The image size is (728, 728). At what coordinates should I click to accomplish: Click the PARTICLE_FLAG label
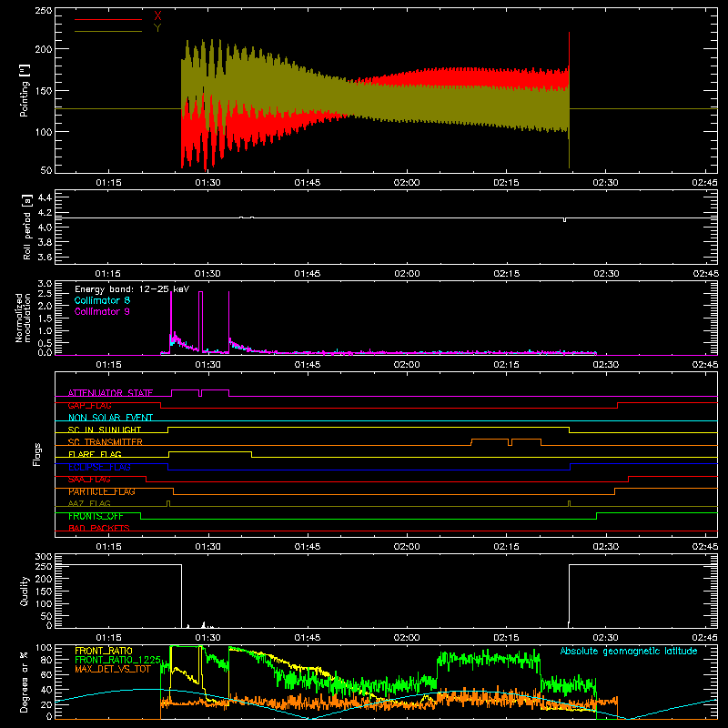[102, 491]
